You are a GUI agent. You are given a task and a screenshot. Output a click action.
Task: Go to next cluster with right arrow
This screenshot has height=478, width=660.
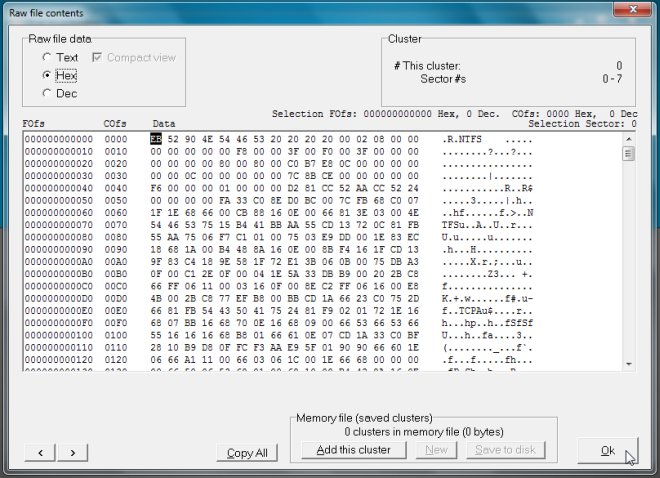(x=72, y=453)
